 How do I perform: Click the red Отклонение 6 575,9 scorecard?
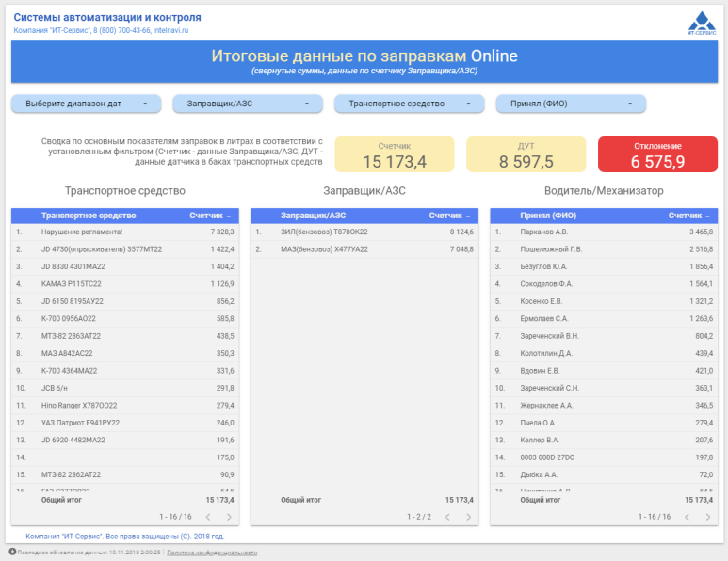tap(658, 154)
